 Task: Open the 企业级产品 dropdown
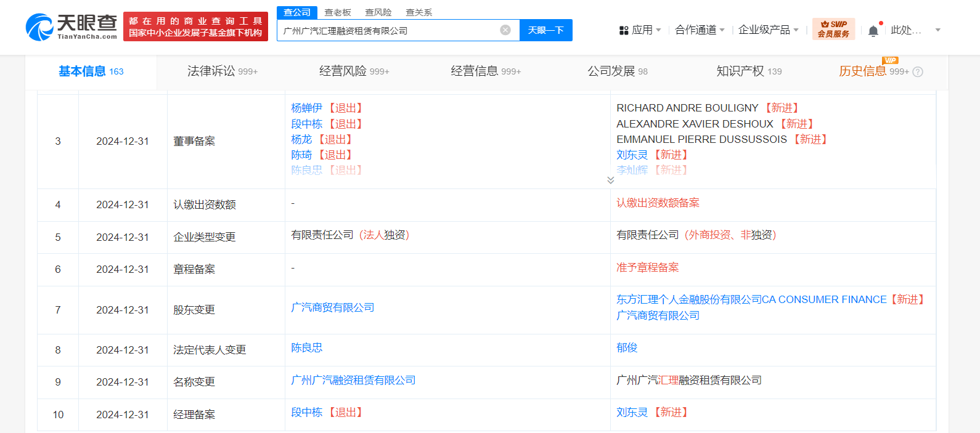769,30
